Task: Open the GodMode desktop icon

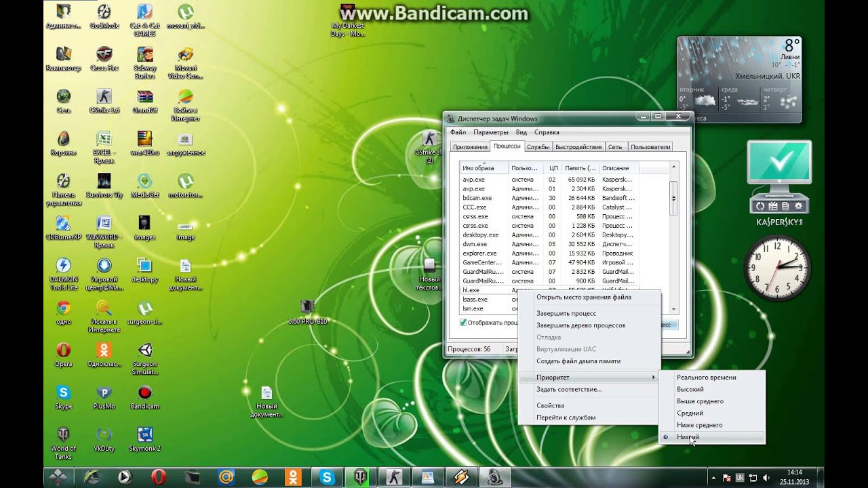Action: pos(104,17)
